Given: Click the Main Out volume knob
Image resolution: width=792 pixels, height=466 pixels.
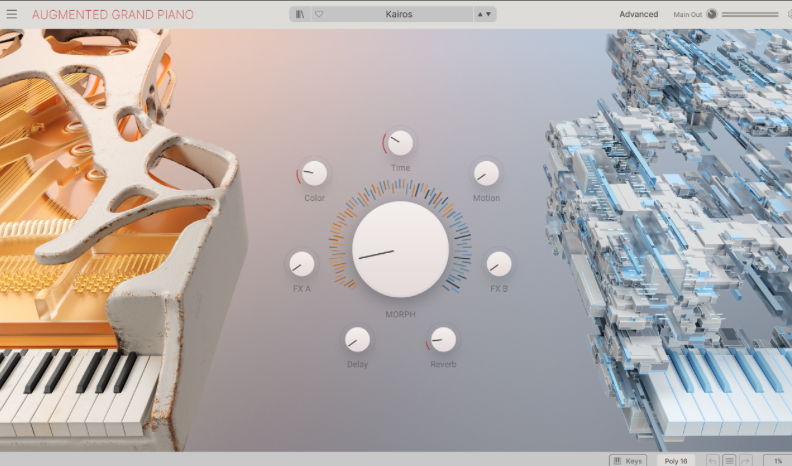Looking at the screenshot, I should point(712,14).
